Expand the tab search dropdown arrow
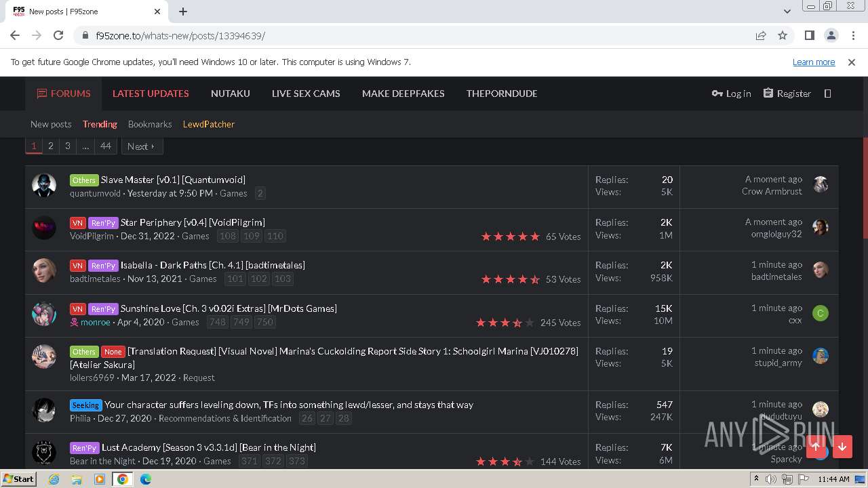The width and height of the screenshot is (868, 488). click(x=787, y=12)
